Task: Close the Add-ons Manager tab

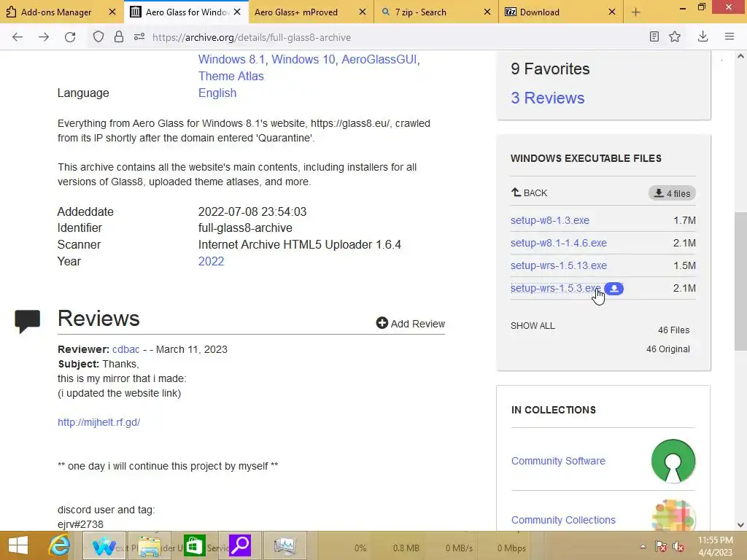Action: (112, 12)
